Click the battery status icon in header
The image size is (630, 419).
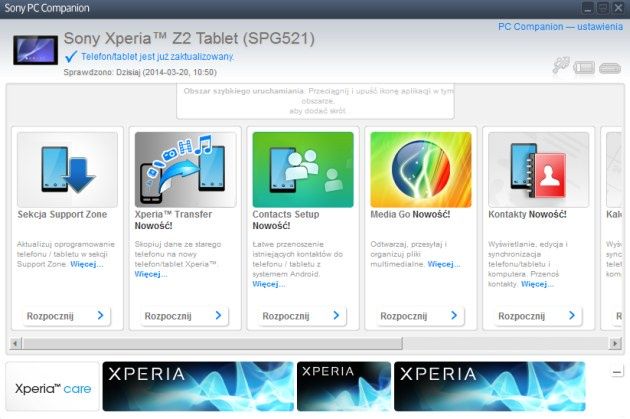(x=584, y=67)
